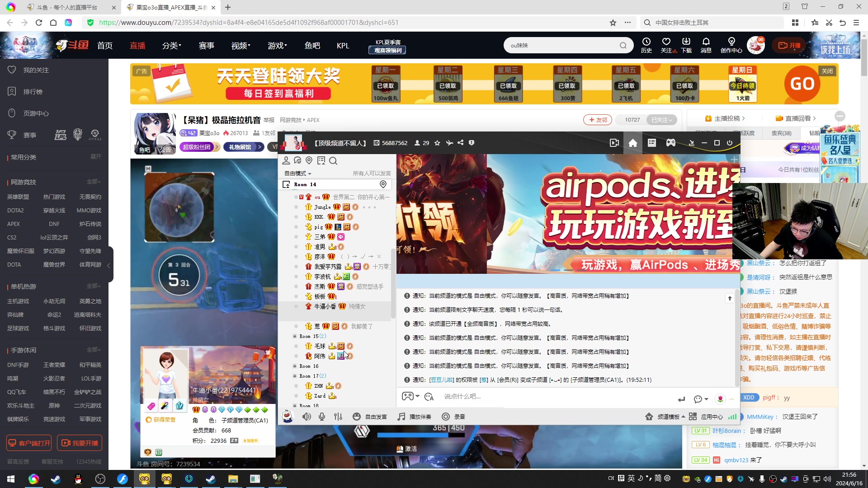Open the 直播 tab in Douyu nav
This screenshot has width=868, height=488.
click(x=137, y=46)
